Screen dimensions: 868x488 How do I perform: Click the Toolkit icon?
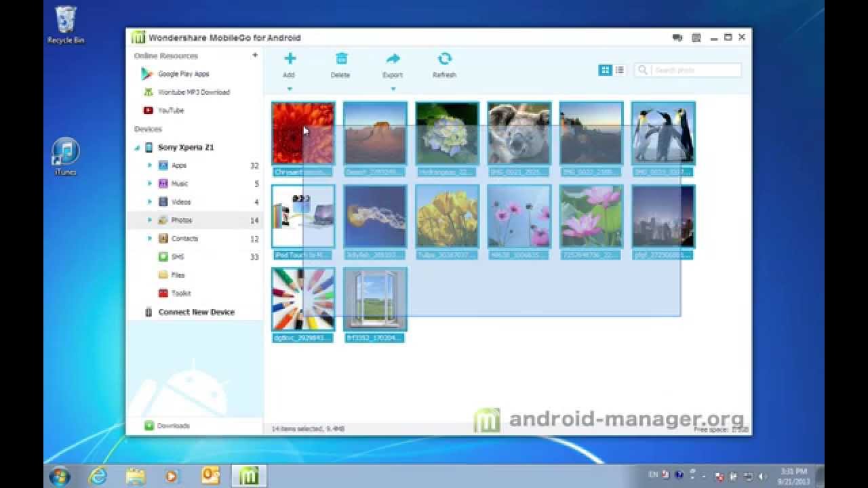click(163, 293)
